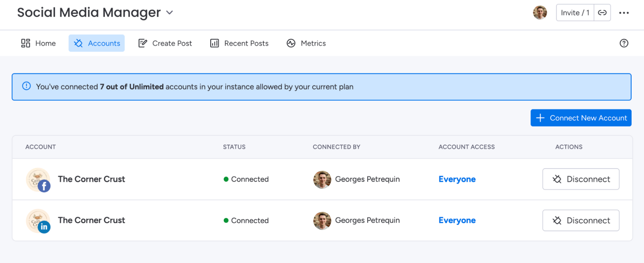The height and width of the screenshot is (263, 644).
Task: Disconnect the LinkedIn Corner Crust account
Action: click(x=581, y=220)
